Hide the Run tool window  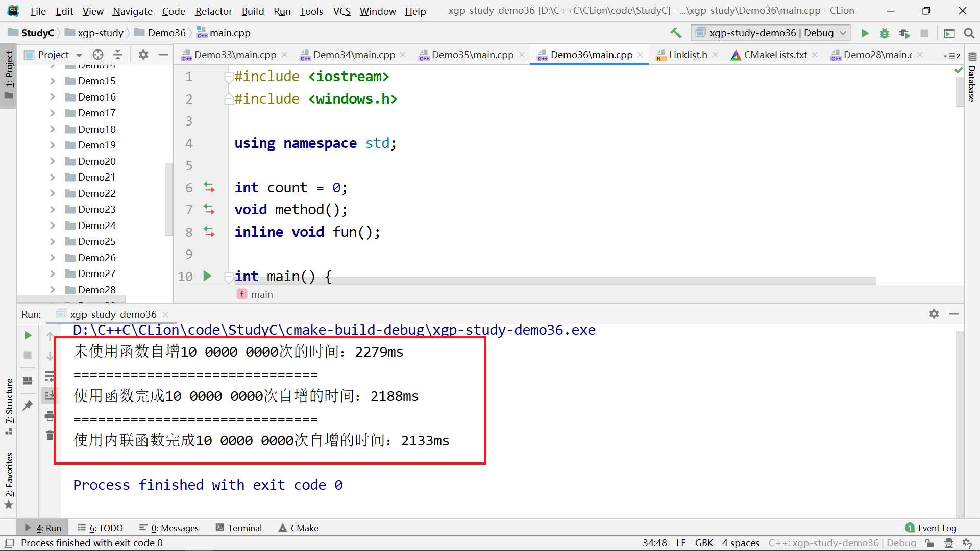coord(954,314)
